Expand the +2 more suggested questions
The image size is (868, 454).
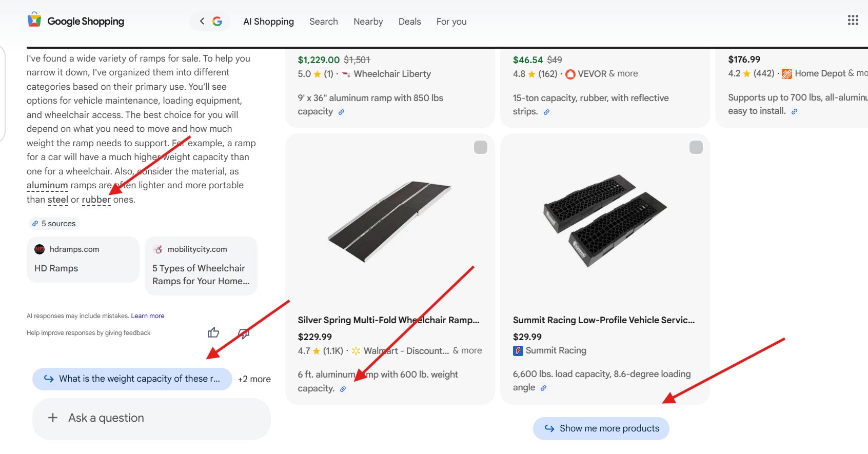click(253, 379)
